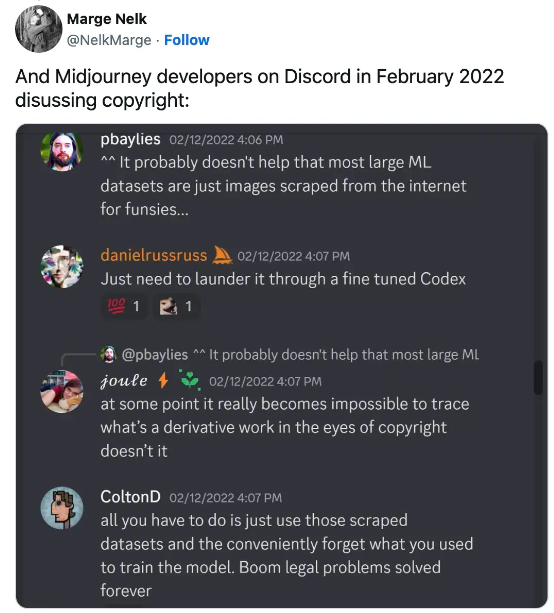Open the @NelkMarge handle link
The image size is (554, 613).
pyautogui.click(x=109, y=40)
